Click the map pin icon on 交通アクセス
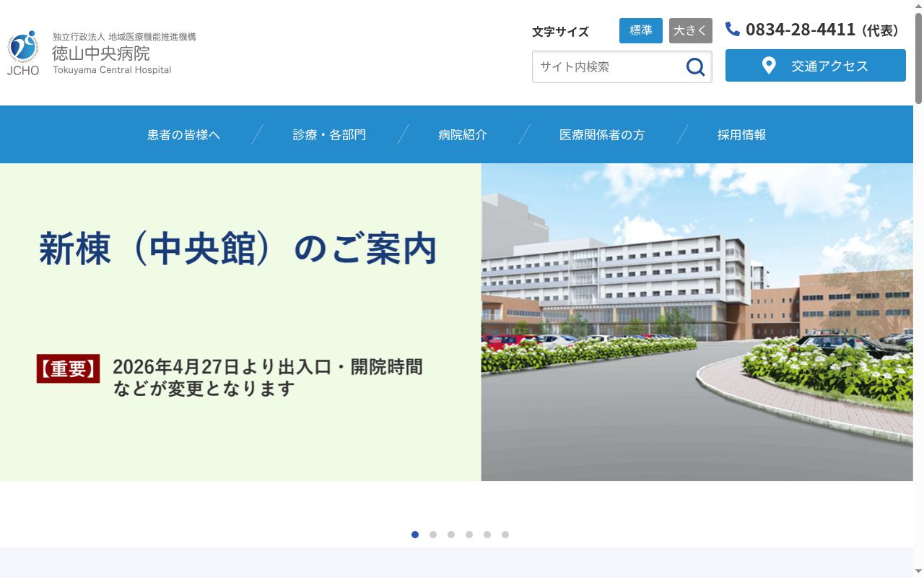The image size is (924, 578). (769, 66)
